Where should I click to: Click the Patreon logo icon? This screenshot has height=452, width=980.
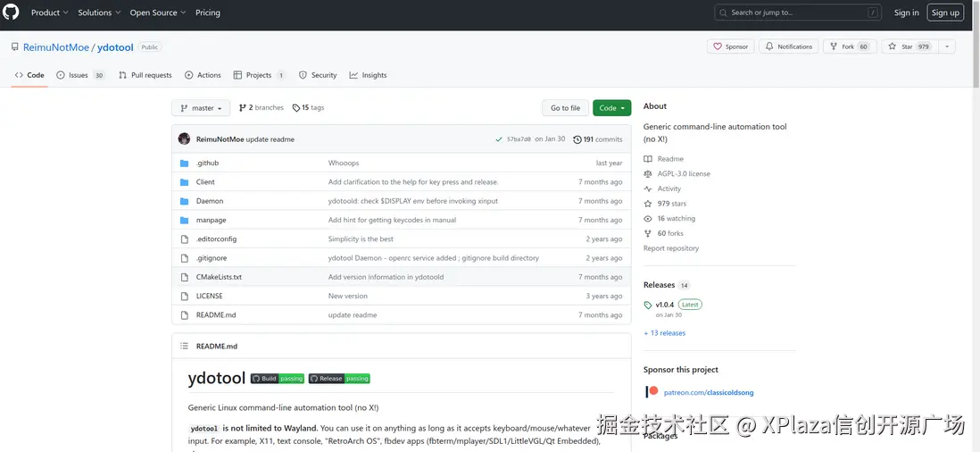[x=652, y=392]
